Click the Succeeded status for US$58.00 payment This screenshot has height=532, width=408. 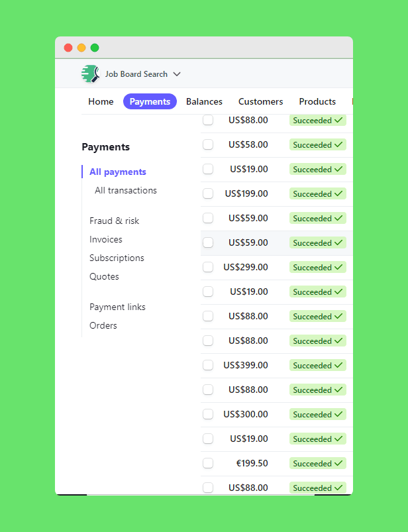pos(317,144)
